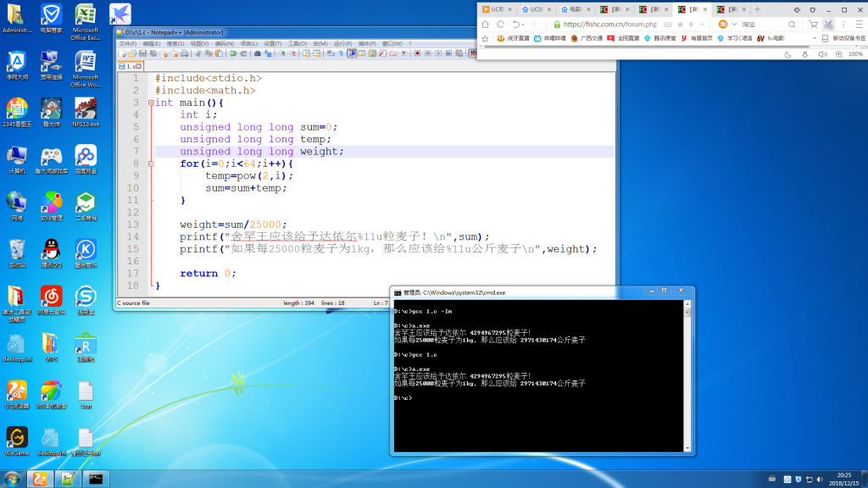Collapse the main() fold marker at line 3
Screen dimensions: 868x488
[151, 103]
